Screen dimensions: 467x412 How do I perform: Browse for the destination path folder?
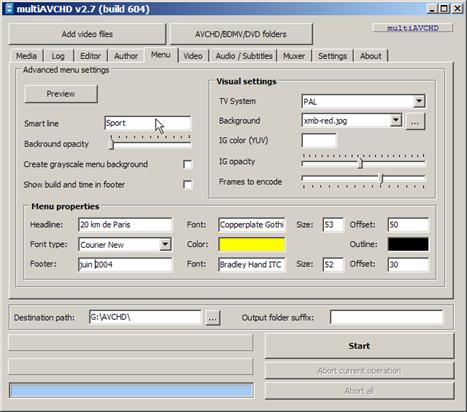(213, 318)
